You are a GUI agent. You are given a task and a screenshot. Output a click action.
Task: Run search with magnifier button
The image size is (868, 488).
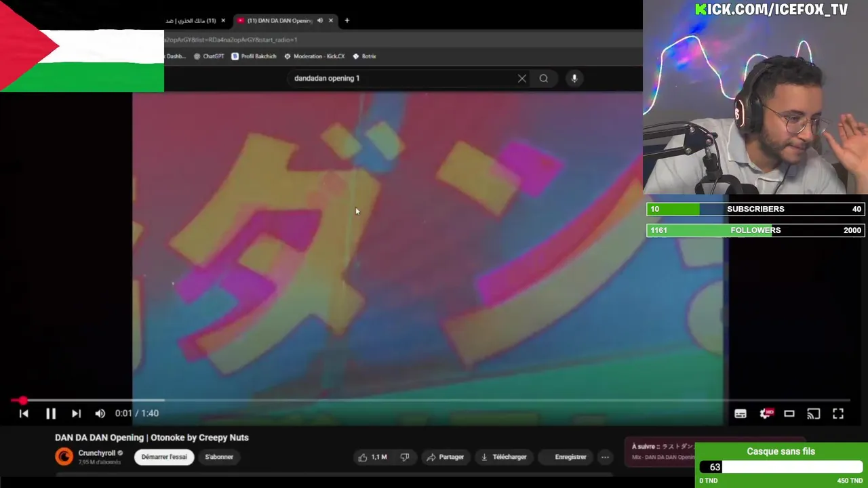click(x=544, y=79)
